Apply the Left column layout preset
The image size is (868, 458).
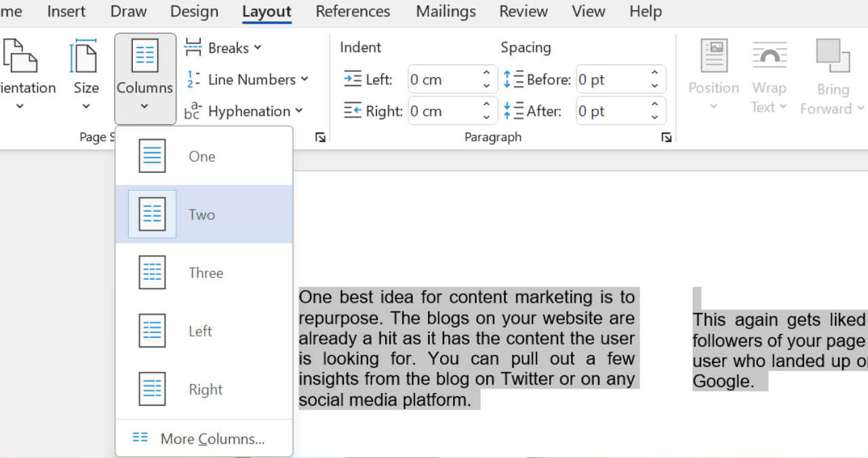(x=153, y=331)
